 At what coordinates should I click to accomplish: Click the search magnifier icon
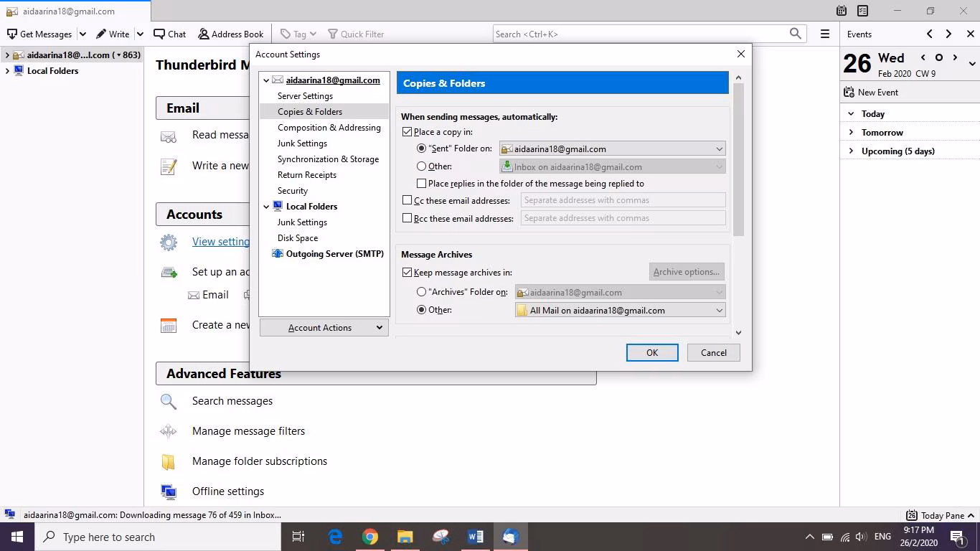pos(795,34)
